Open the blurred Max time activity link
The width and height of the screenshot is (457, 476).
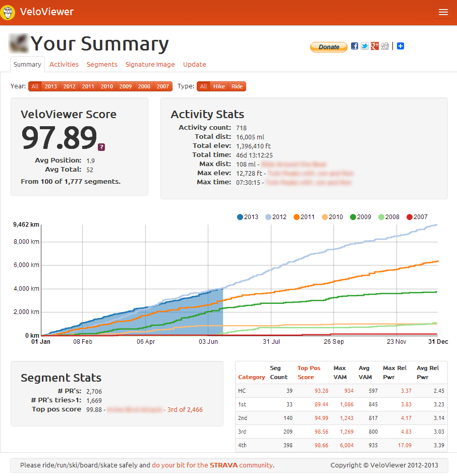tap(309, 182)
